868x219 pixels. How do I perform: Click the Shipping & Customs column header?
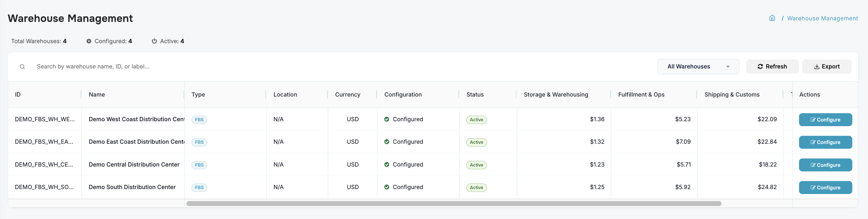[x=732, y=94]
